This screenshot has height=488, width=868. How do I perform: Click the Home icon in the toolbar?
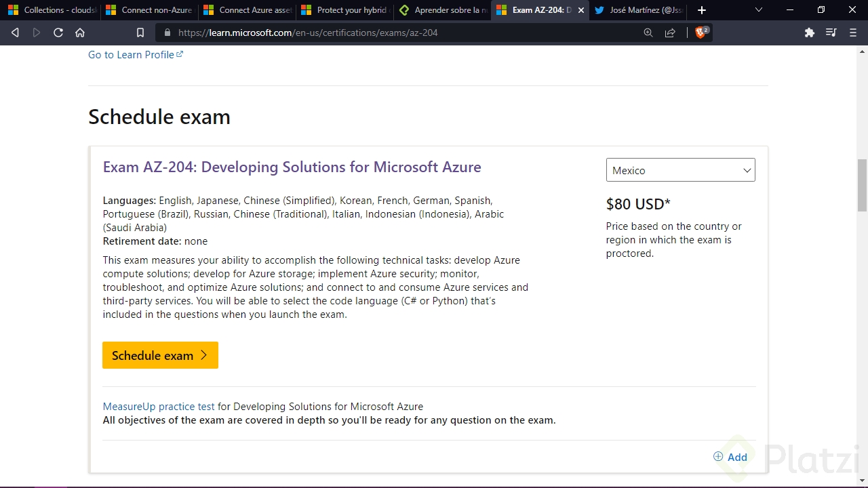pyautogui.click(x=80, y=32)
